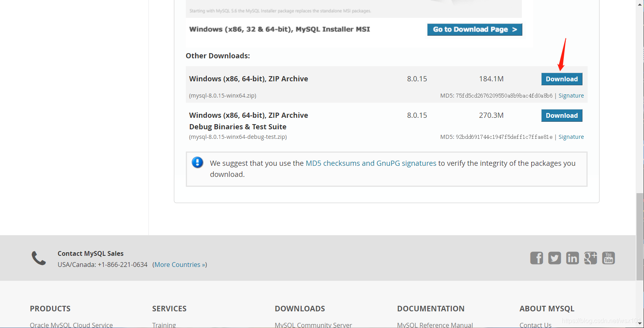Open Signature link for mysql-8.0.15-winx64.zip
The image size is (644, 328).
coord(571,96)
